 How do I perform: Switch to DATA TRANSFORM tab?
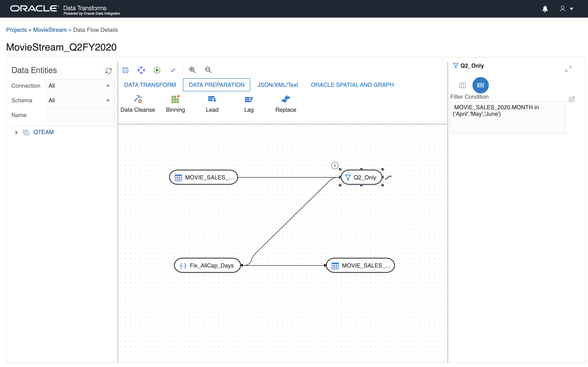pos(150,85)
